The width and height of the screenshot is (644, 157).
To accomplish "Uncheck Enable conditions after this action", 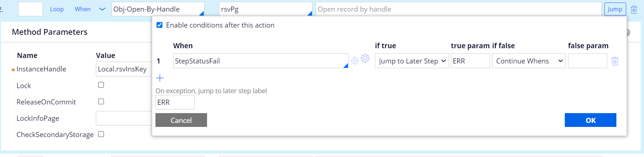I will click(x=159, y=25).
